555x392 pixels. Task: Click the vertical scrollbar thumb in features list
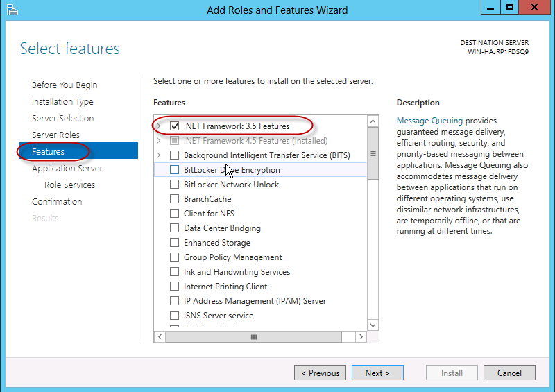click(373, 153)
